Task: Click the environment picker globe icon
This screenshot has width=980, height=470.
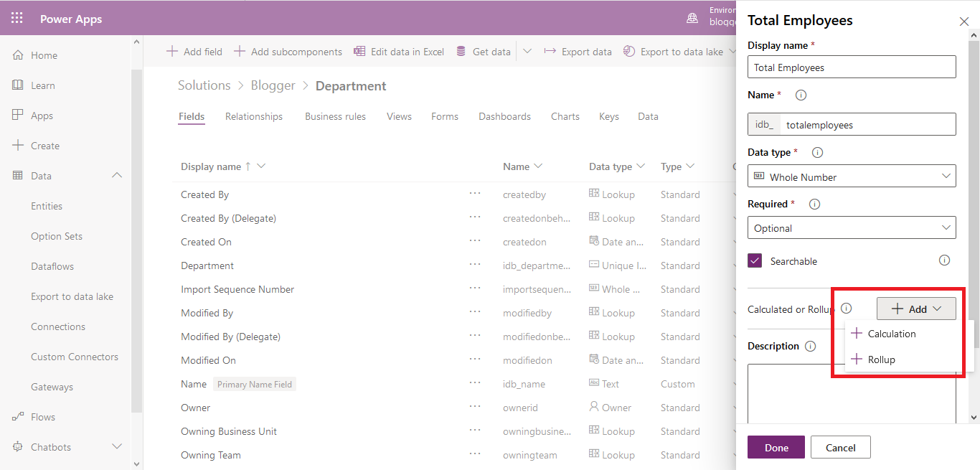Action: [691, 19]
